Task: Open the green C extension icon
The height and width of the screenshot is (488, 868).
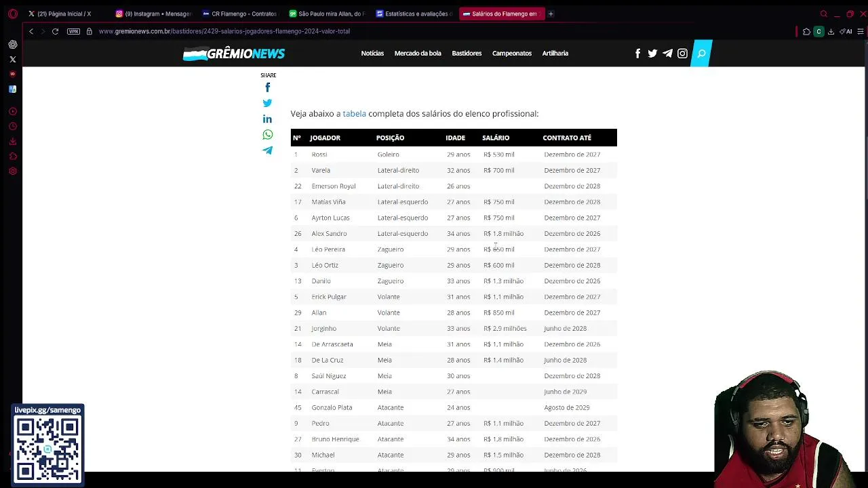Action: (x=818, y=31)
